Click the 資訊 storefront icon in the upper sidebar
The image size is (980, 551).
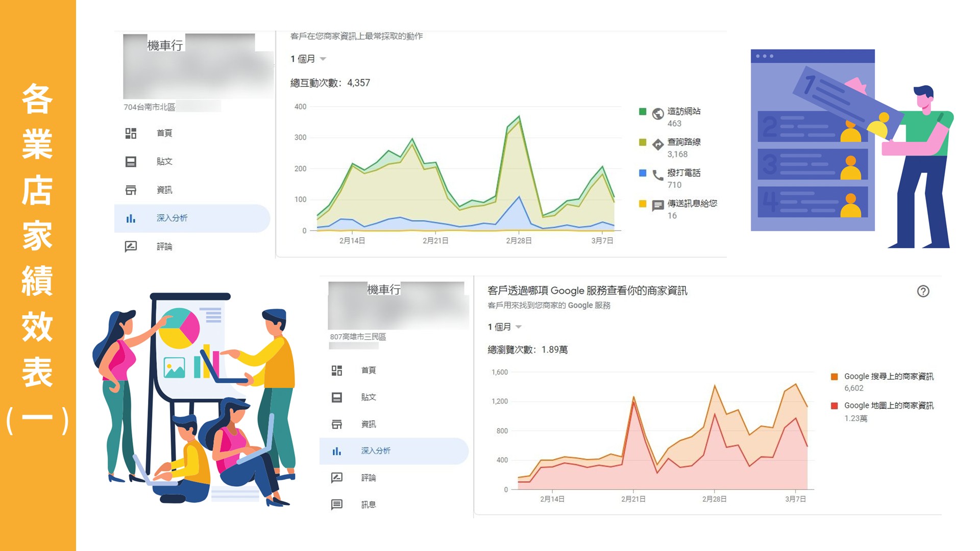[x=131, y=190]
